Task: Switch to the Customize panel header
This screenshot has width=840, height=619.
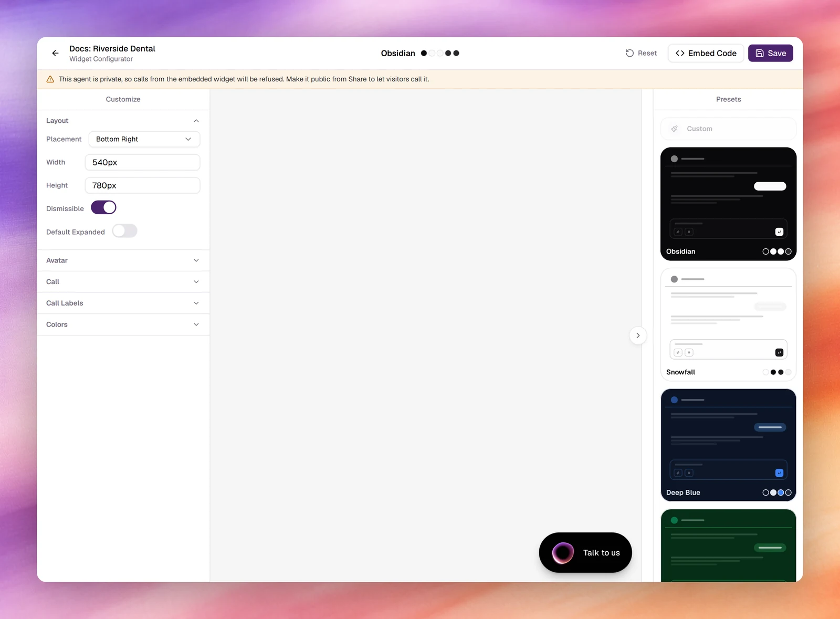Action: tap(123, 99)
